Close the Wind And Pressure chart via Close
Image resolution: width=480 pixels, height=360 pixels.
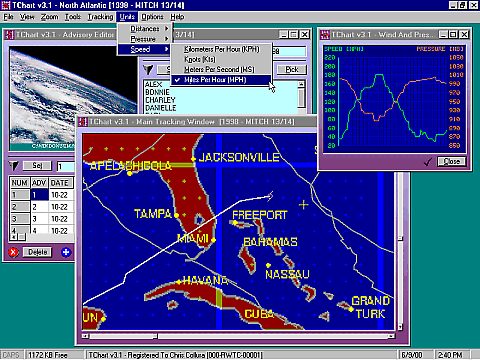pyautogui.click(x=452, y=162)
